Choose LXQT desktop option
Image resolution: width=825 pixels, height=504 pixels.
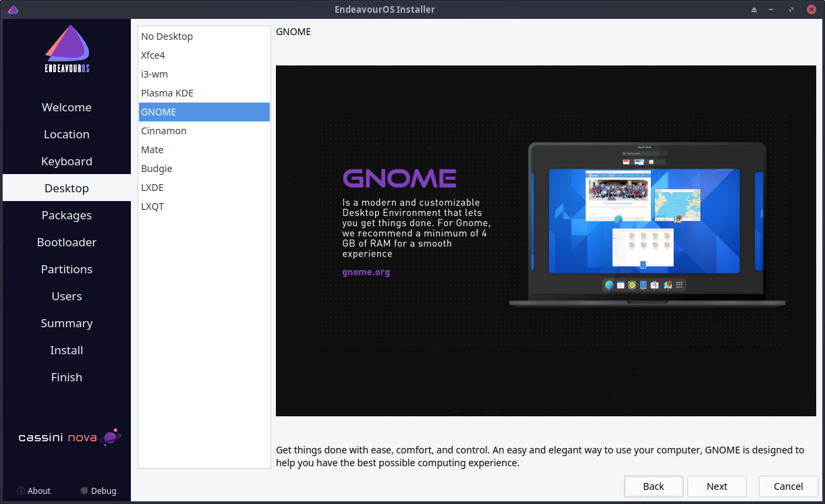point(152,206)
